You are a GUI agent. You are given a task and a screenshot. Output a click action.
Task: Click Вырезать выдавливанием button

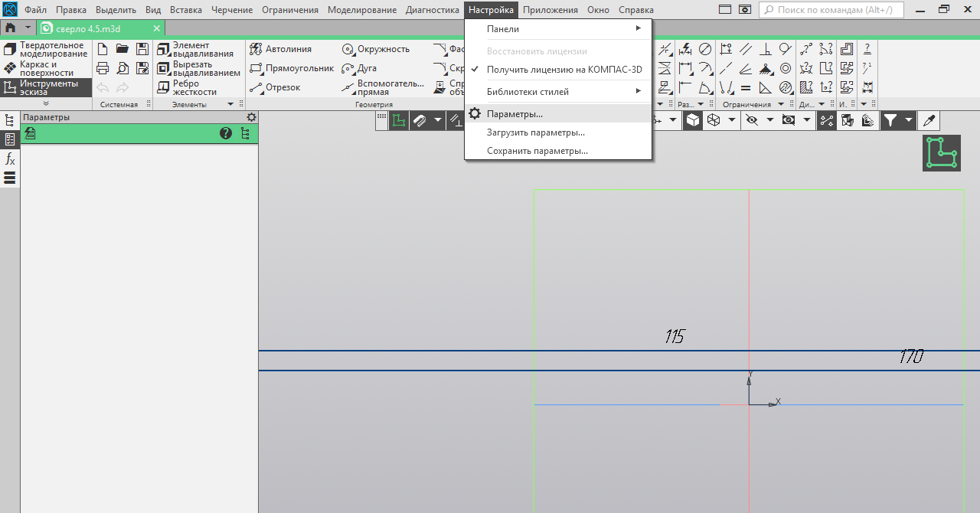tap(198, 69)
